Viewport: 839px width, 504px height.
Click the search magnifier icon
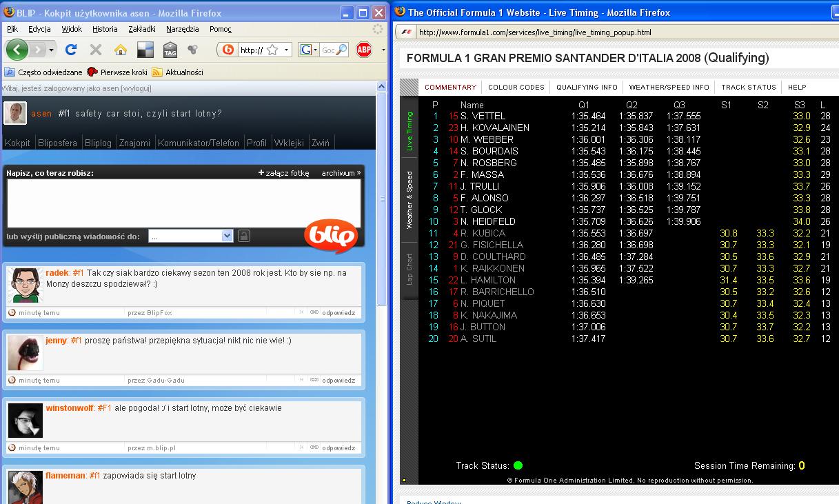click(x=342, y=50)
